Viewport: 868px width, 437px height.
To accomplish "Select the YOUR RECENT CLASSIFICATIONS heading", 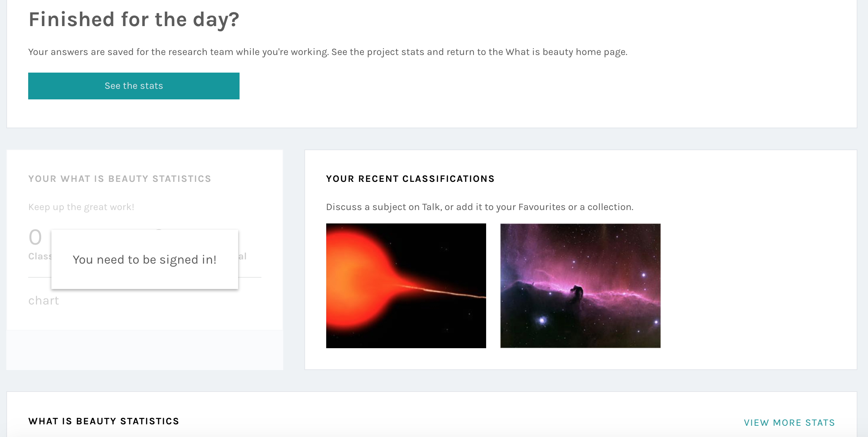I will click(410, 179).
